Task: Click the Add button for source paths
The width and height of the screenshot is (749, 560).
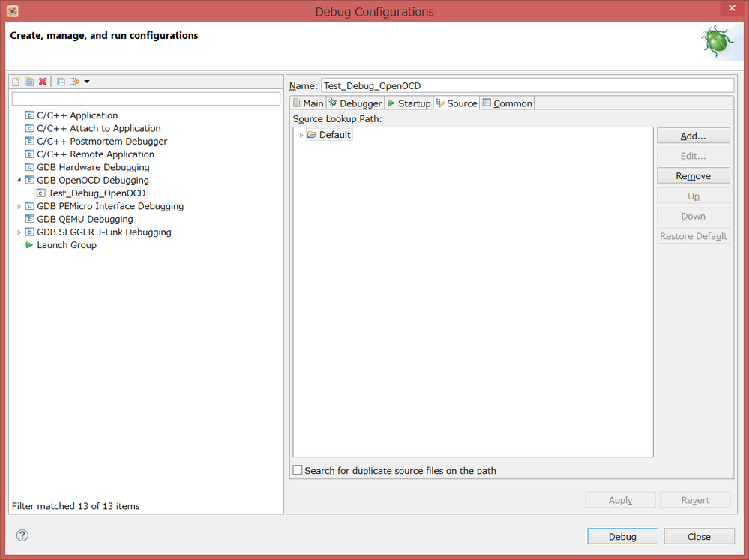Action: 693,135
